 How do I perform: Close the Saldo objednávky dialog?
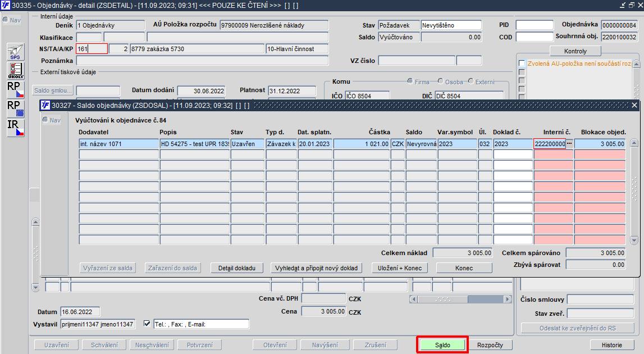click(634, 105)
